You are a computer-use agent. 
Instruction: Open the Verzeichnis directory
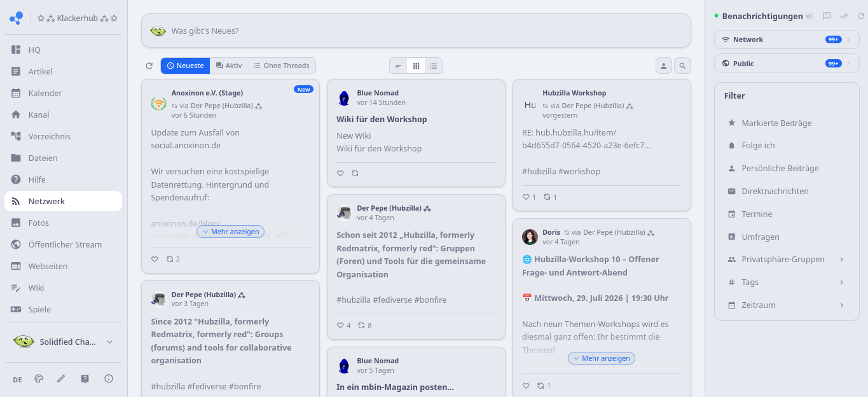pos(63,136)
